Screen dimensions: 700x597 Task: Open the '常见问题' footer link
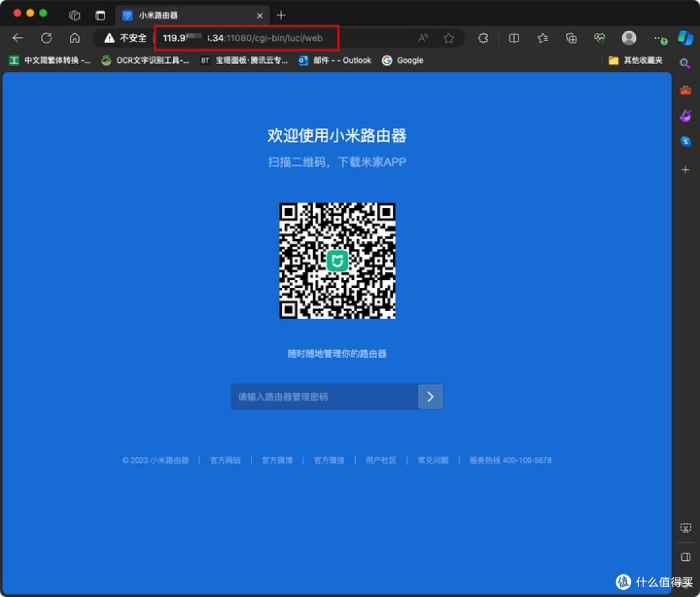[x=433, y=460]
